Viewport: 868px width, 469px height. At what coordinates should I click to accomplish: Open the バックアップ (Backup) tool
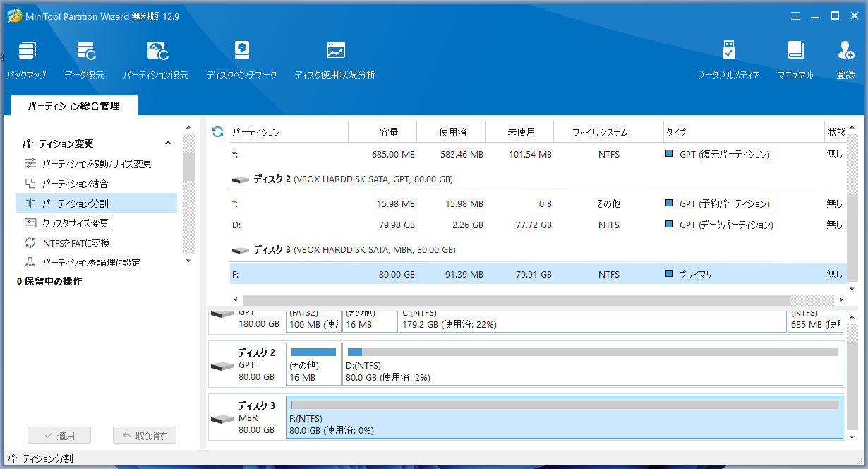point(27,59)
